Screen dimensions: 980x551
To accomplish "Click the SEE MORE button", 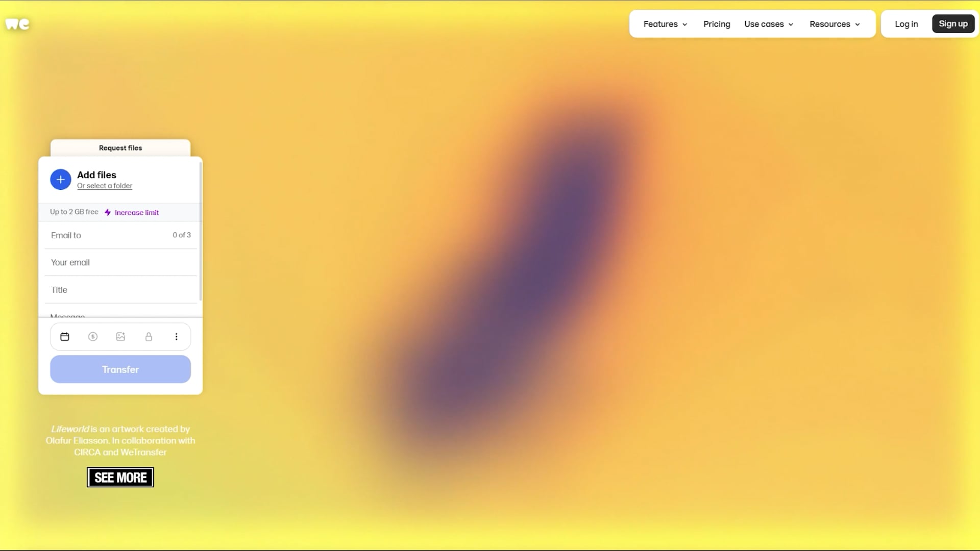I will (120, 478).
